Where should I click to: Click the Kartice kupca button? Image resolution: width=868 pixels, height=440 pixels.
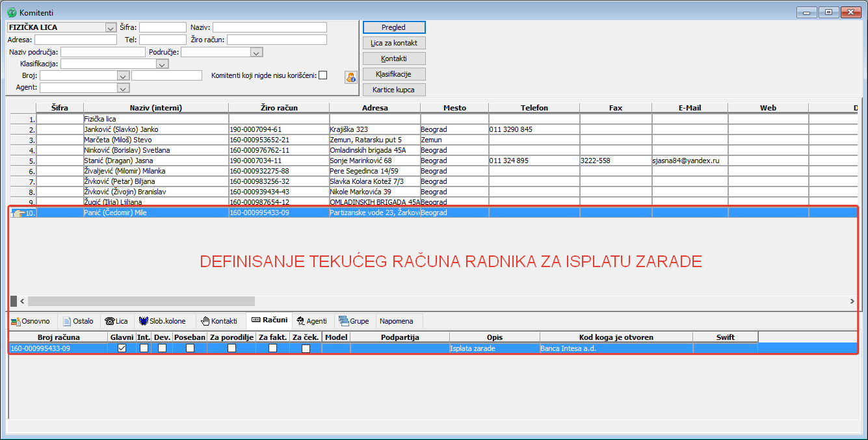tap(393, 90)
